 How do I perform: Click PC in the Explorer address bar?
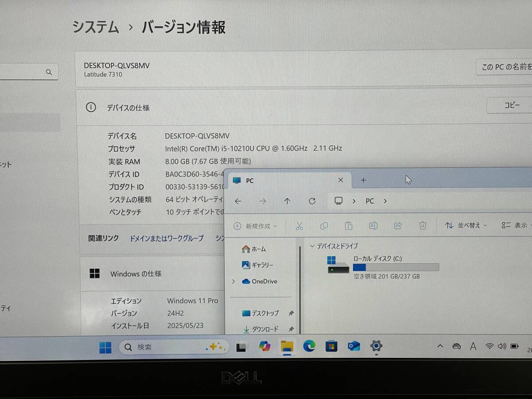click(x=370, y=201)
